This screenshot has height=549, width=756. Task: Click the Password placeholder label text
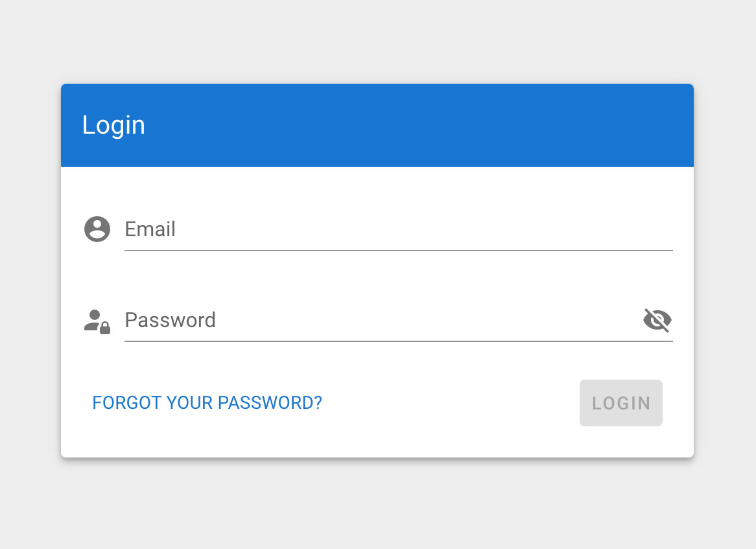(170, 321)
